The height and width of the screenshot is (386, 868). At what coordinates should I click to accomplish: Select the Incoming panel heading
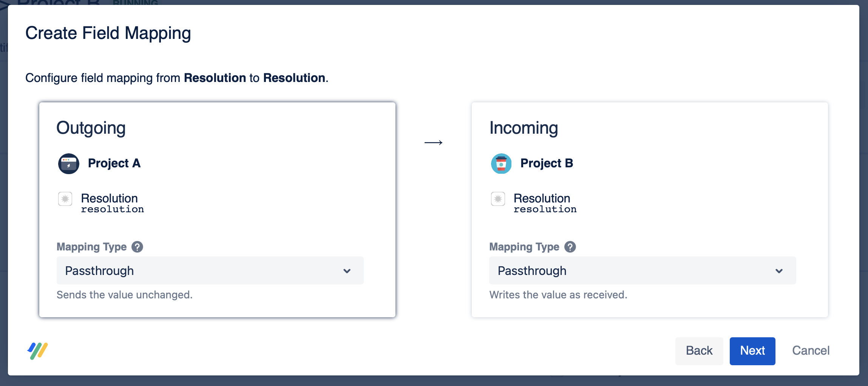(524, 128)
